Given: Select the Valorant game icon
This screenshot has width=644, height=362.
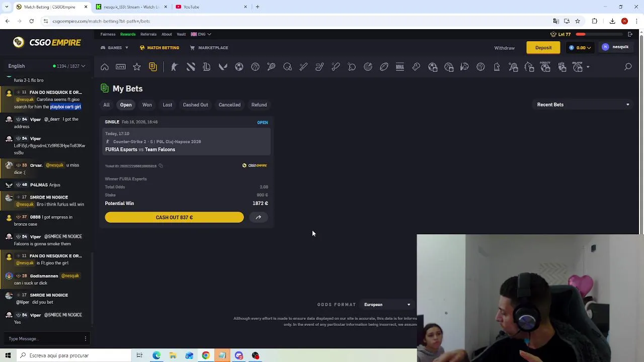Looking at the screenshot, I should click(x=223, y=67).
